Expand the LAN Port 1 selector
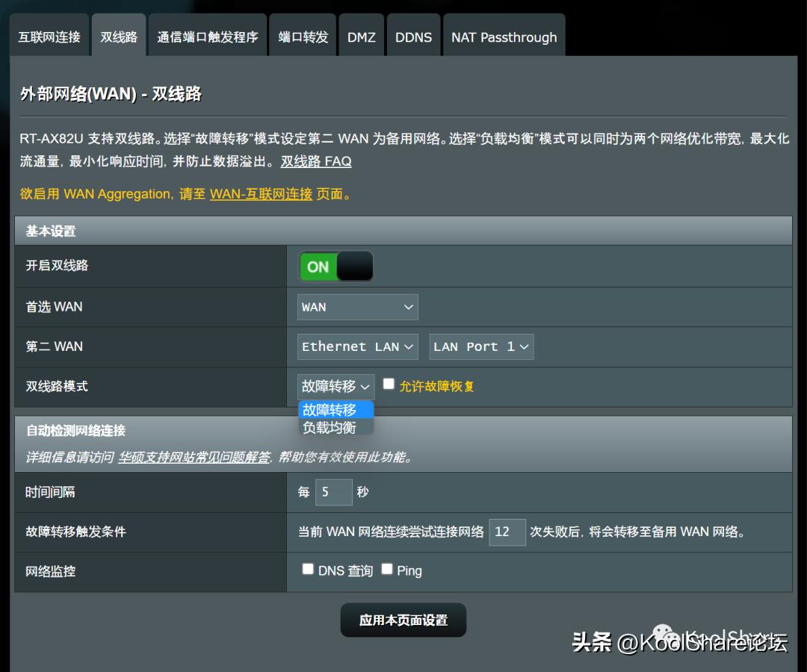807x672 pixels. click(x=480, y=346)
